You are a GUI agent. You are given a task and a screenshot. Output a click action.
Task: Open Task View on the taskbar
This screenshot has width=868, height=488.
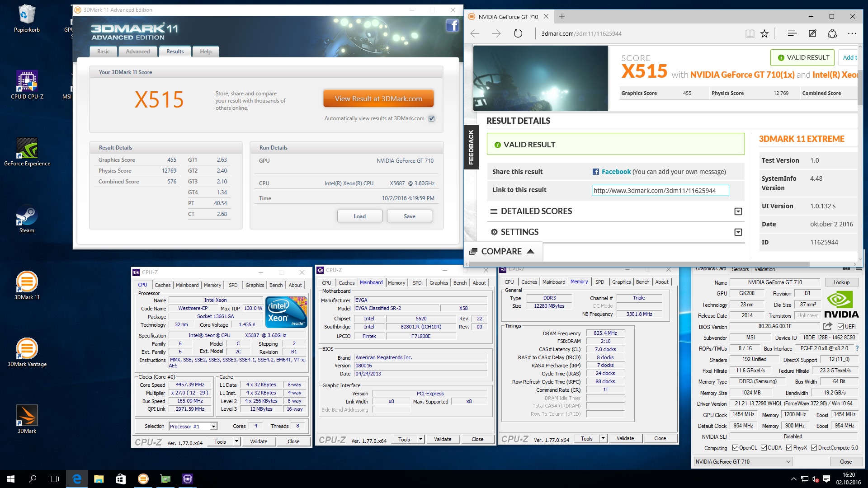pyautogui.click(x=54, y=479)
